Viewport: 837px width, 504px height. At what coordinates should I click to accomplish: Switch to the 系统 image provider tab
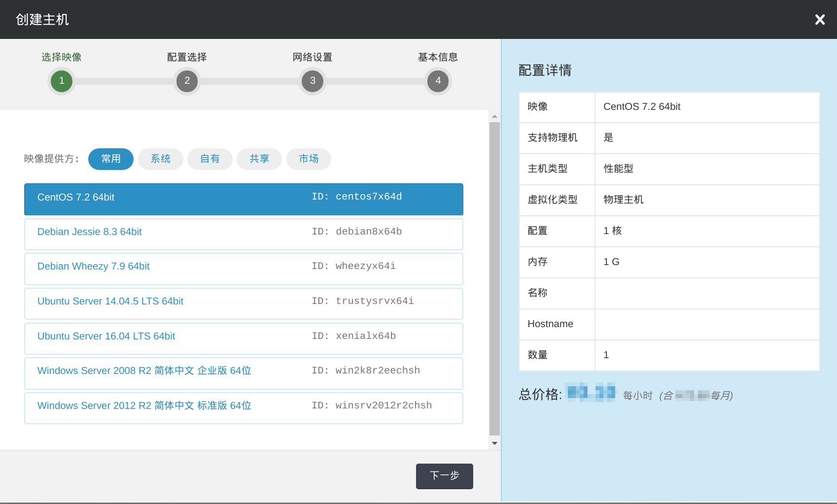(x=160, y=159)
